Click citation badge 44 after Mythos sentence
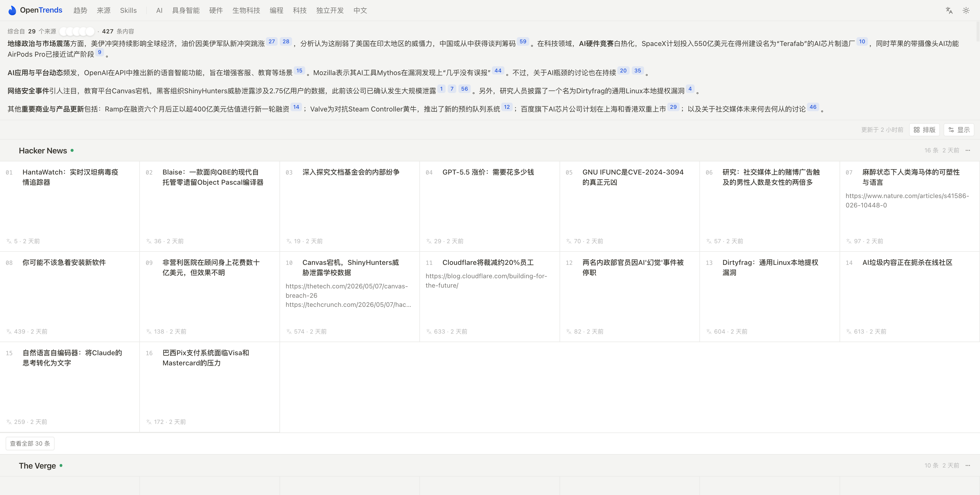This screenshot has height=495, width=980. click(x=498, y=70)
